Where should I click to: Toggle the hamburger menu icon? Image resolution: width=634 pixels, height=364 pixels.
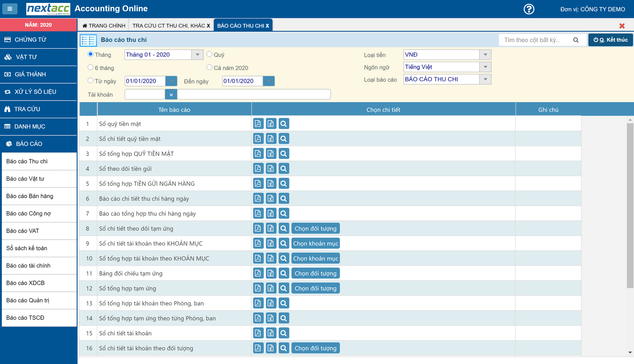click(x=10, y=9)
